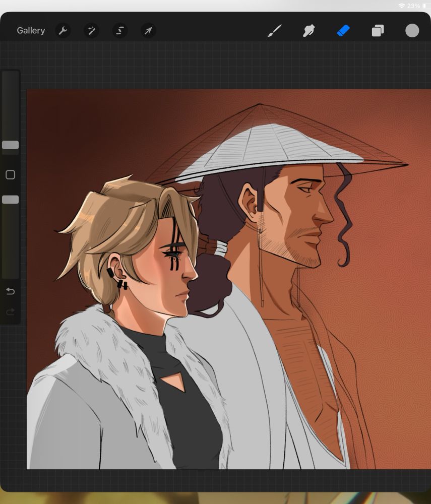Select the Eraser tool
Image resolution: width=431 pixels, height=504 pixels.
pos(343,31)
